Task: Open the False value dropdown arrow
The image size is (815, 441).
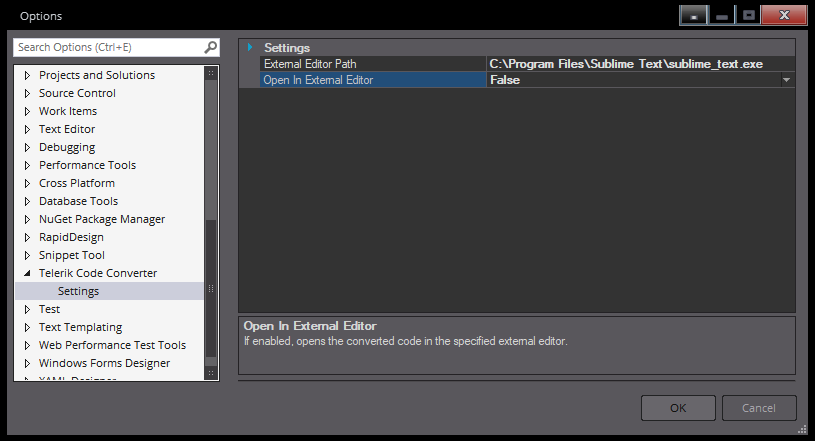Action: point(786,80)
